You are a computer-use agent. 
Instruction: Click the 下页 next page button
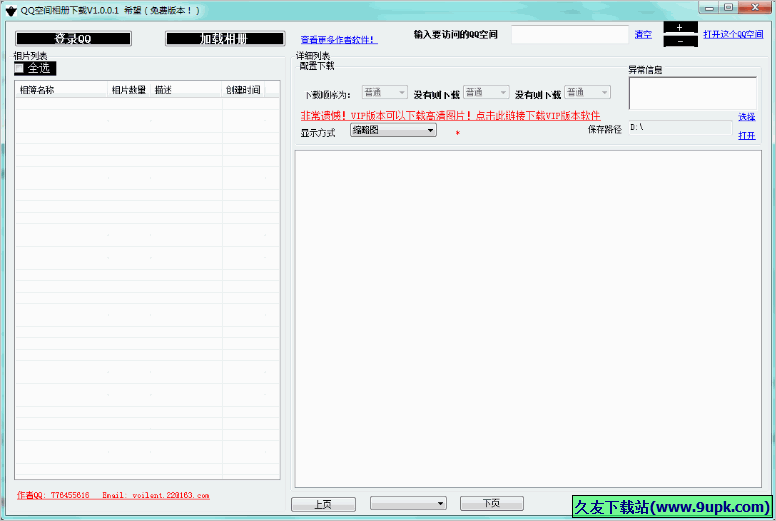point(492,503)
